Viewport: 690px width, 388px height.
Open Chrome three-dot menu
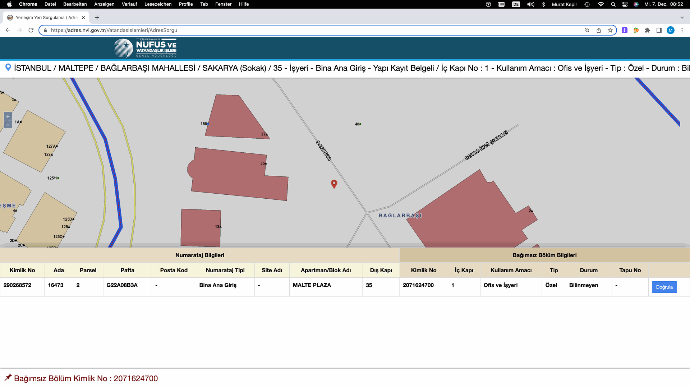[x=682, y=30]
